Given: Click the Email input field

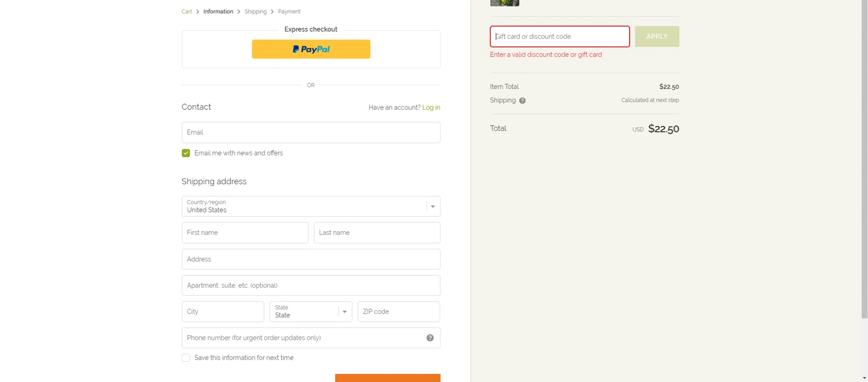Looking at the screenshot, I should pyautogui.click(x=311, y=132).
